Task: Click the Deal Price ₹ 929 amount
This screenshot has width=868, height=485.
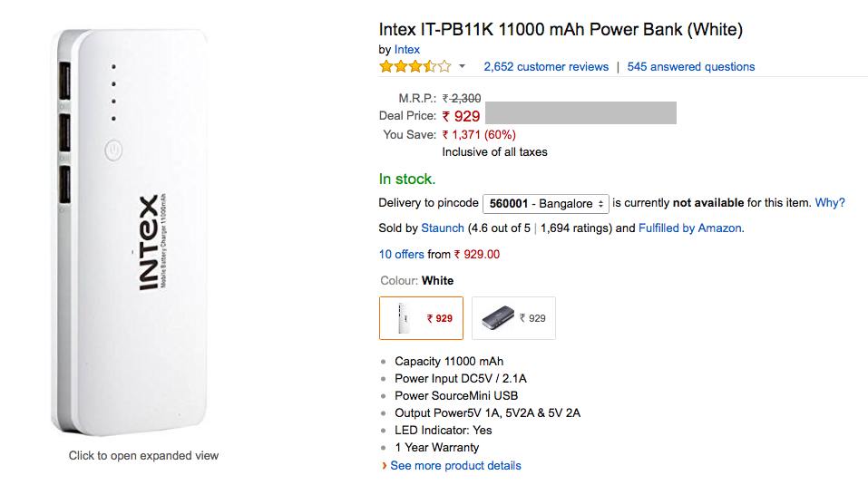Action: click(461, 116)
